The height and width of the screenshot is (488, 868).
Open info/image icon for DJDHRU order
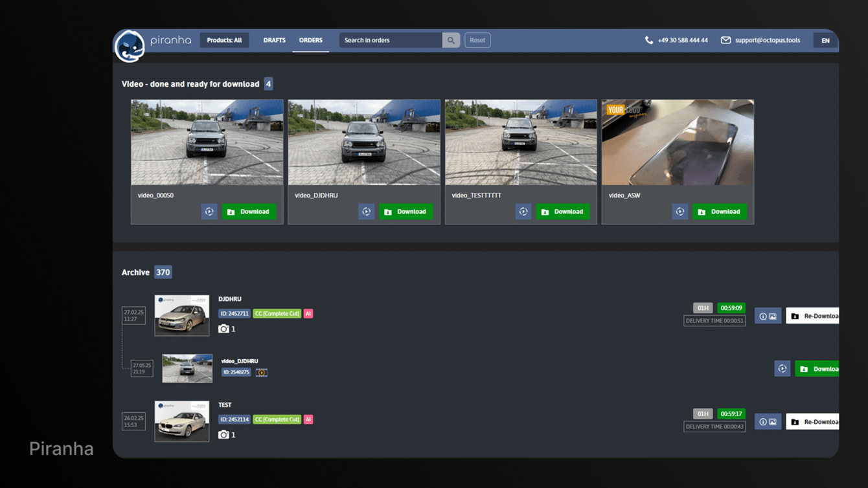pos(768,316)
